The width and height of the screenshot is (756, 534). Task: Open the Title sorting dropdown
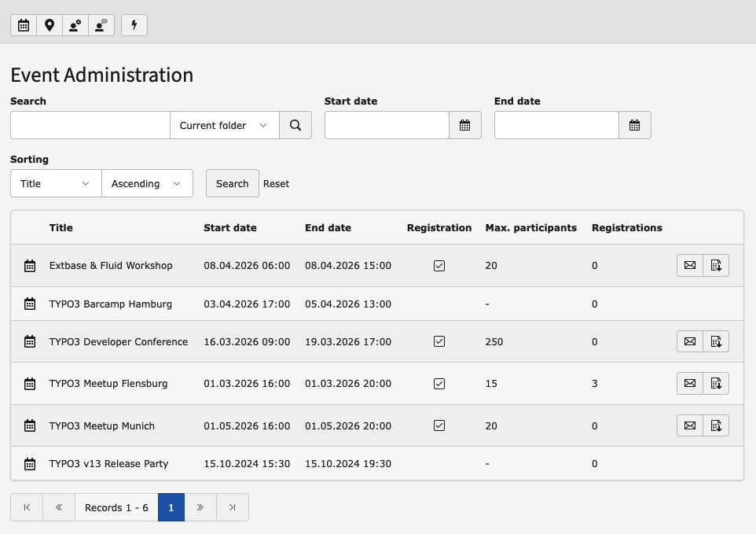pyautogui.click(x=55, y=183)
